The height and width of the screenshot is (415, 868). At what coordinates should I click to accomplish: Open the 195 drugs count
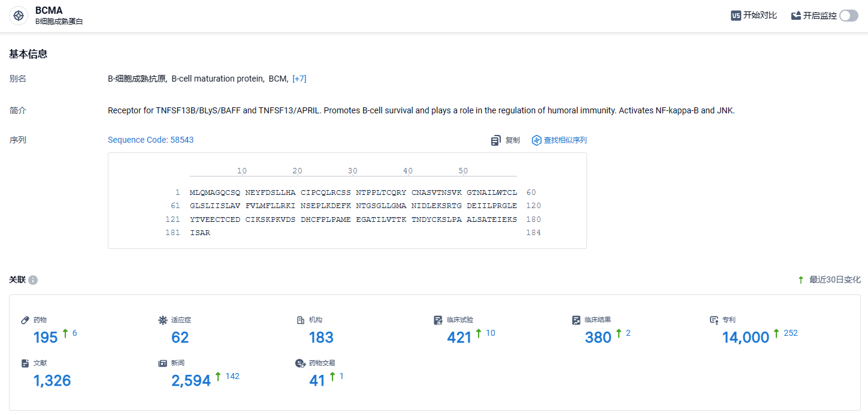coord(46,338)
